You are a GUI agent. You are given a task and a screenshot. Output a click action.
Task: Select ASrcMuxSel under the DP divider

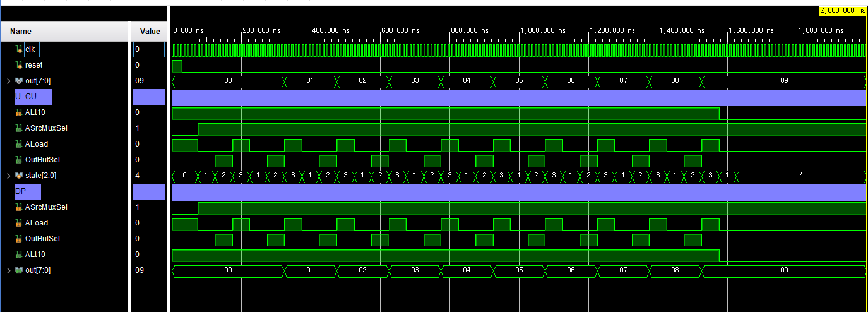click(x=46, y=207)
